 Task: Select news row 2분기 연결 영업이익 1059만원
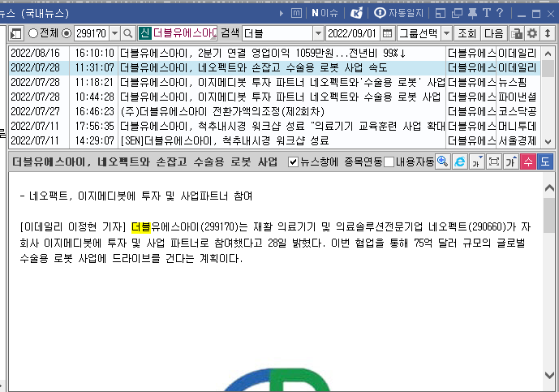(x=274, y=53)
